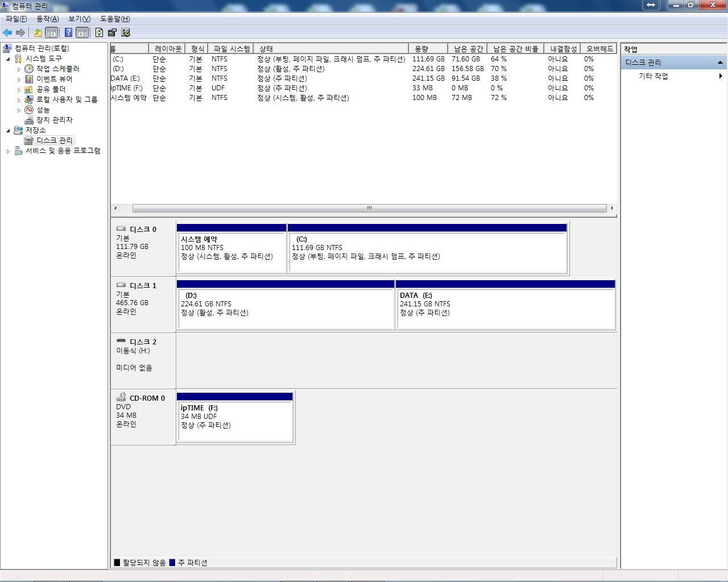Select the 시스템 예약 100 MB partition block
Image resolution: width=728 pixels, height=582 pixels.
[x=231, y=248]
